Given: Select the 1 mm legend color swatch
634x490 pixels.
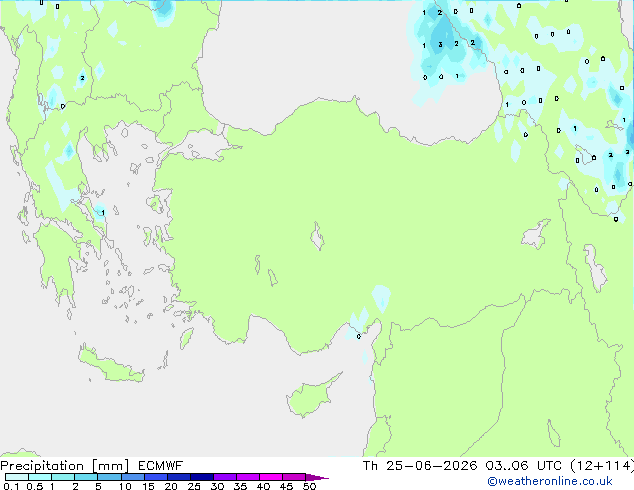Looking at the screenshot, I should coord(63,477).
